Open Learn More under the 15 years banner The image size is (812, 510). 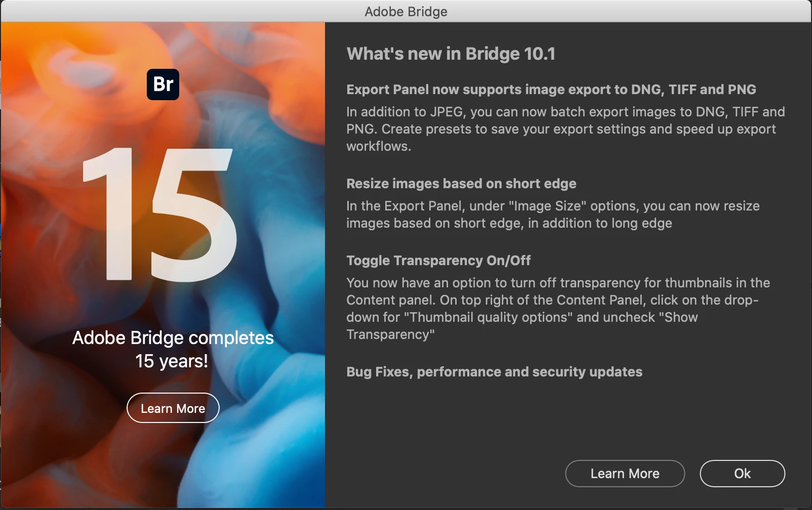(x=173, y=408)
